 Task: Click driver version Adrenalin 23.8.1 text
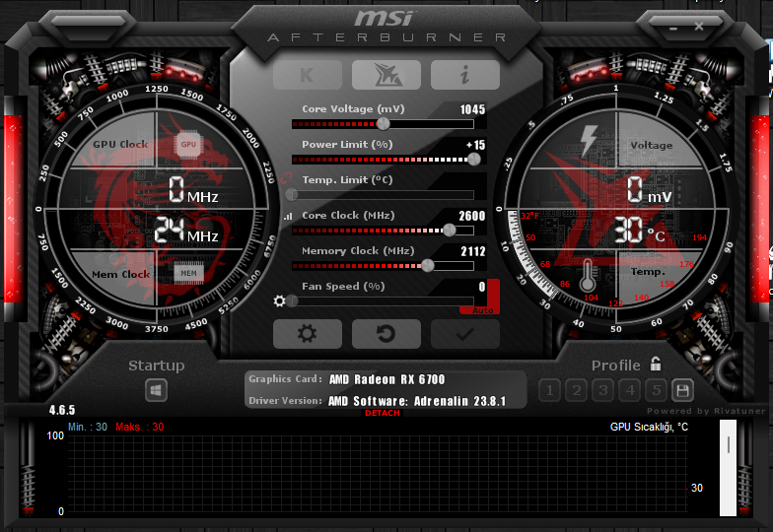point(417,401)
